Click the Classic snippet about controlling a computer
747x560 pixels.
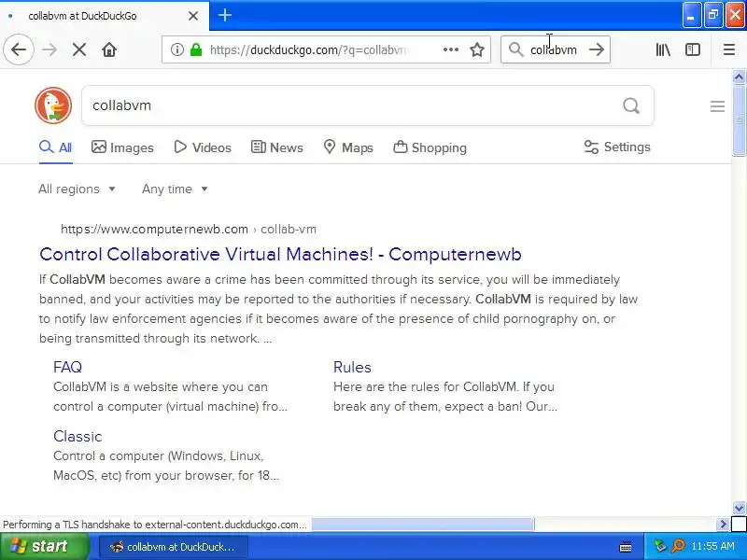pyautogui.click(x=166, y=466)
